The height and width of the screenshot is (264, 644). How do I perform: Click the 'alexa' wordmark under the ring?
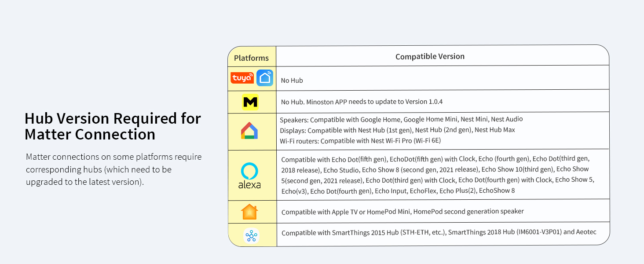[x=249, y=185]
